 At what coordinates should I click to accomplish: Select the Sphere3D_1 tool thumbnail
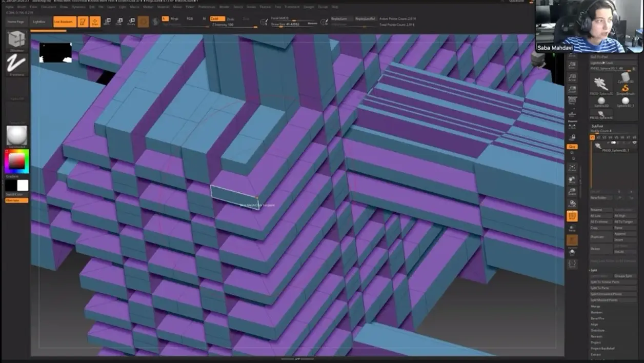click(x=625, y=101)
